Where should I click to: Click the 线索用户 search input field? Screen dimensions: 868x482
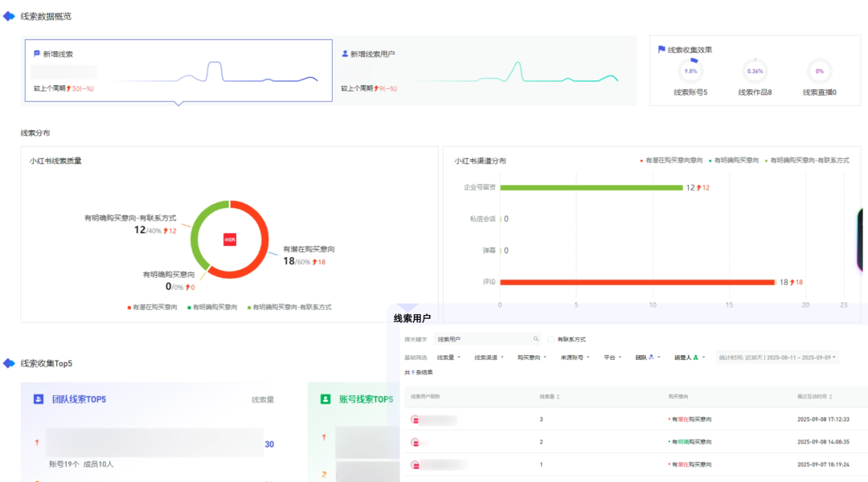pos(482,339)
